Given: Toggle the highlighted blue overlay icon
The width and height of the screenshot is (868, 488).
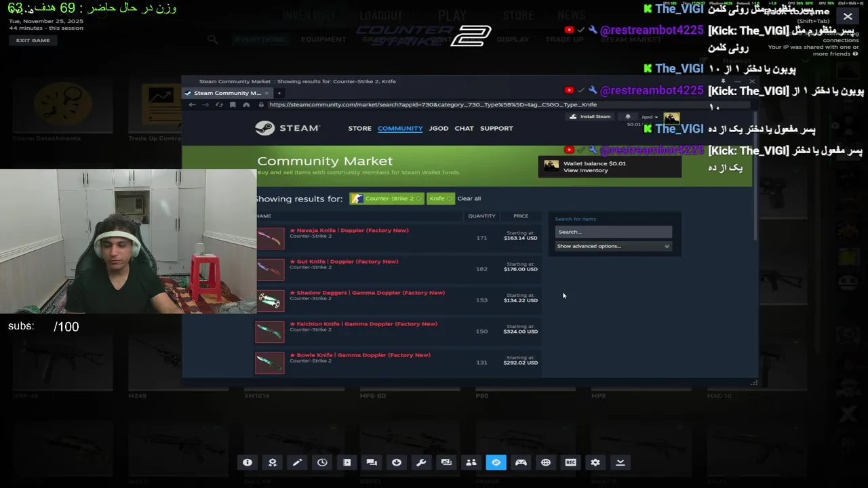Looking at the screenshot, I should [496, 462].
